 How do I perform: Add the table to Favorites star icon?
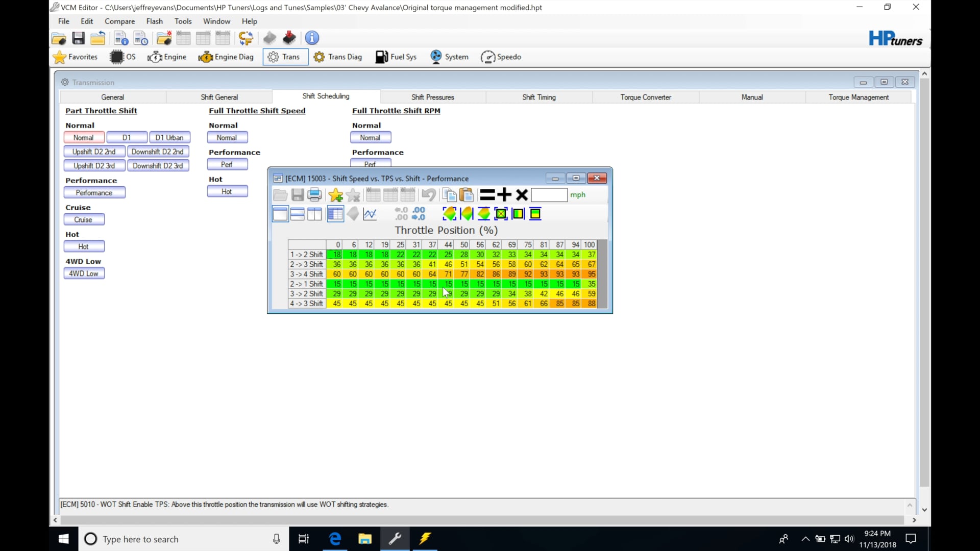click(x=335, y=194)
